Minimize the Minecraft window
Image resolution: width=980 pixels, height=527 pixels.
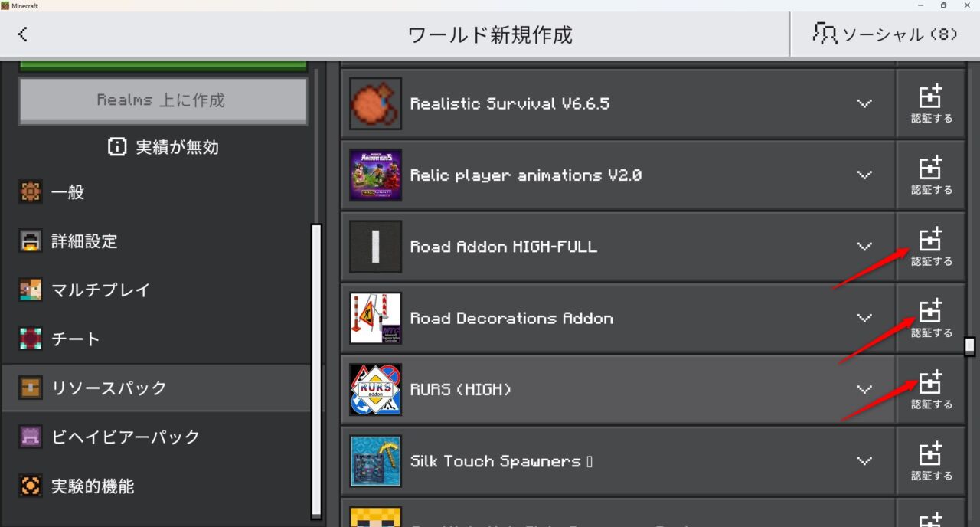coord(920,5)
